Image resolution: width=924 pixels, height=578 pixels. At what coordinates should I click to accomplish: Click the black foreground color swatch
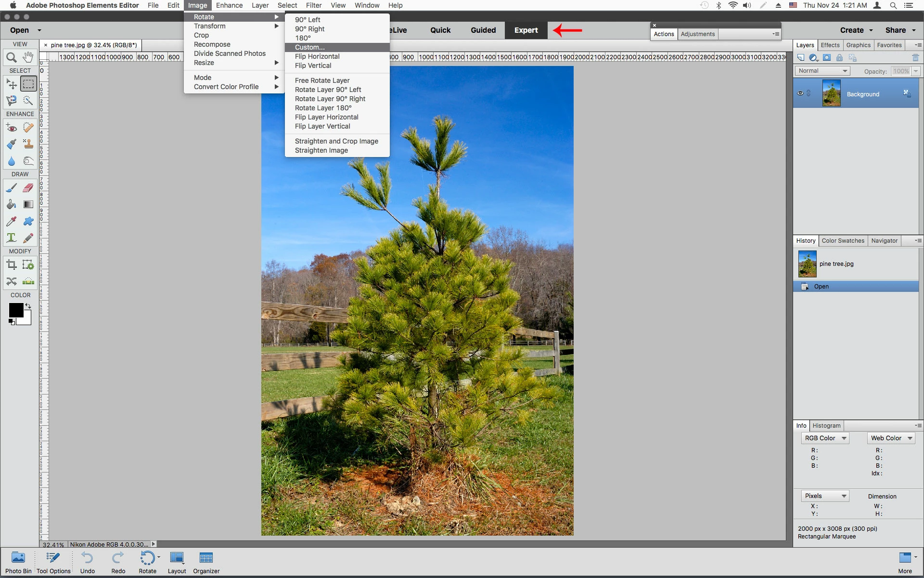tap(15, 310)
